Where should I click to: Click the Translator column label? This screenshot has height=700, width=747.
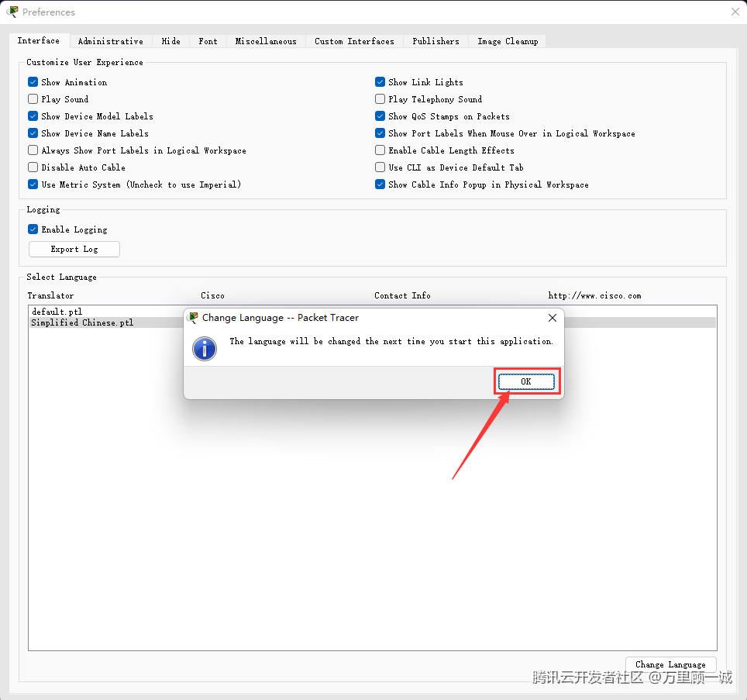point(50,295)
